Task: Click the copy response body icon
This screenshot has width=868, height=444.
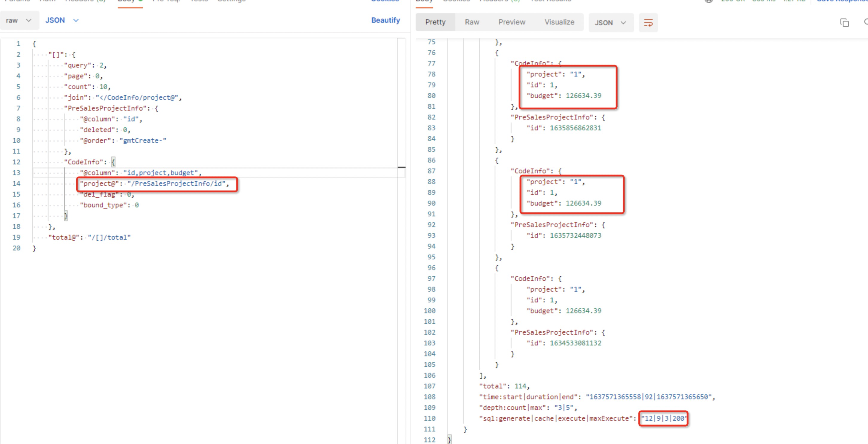Action: click(x=844, y=22)
